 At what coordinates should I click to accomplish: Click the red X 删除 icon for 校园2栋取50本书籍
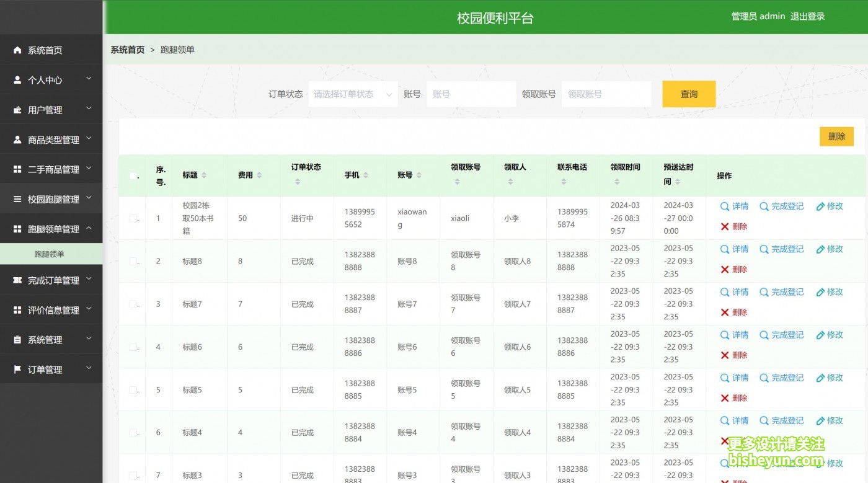725,227
